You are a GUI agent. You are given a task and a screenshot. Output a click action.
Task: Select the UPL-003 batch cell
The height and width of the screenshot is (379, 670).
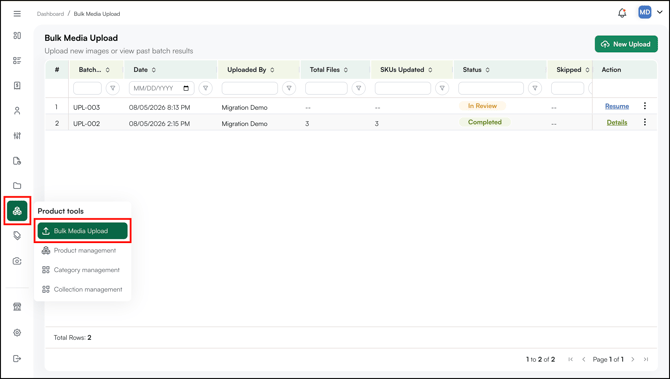pyautogui.click(x=86, y=107)
